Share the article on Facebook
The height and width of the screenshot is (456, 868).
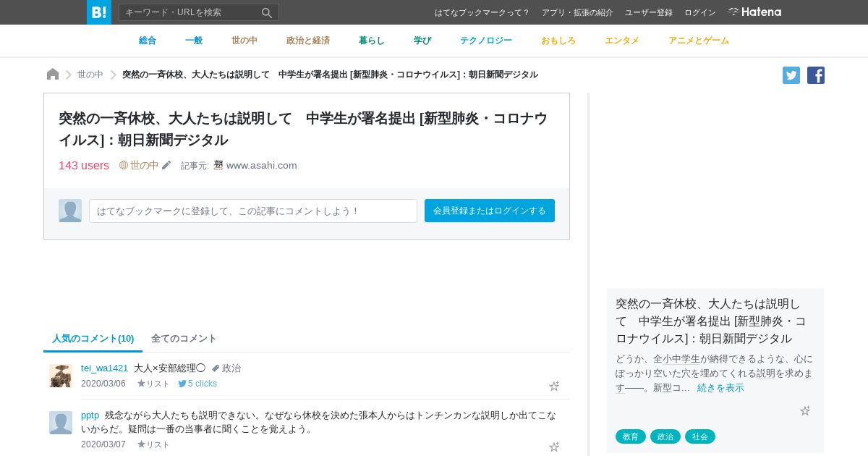(x=816, y=75)
